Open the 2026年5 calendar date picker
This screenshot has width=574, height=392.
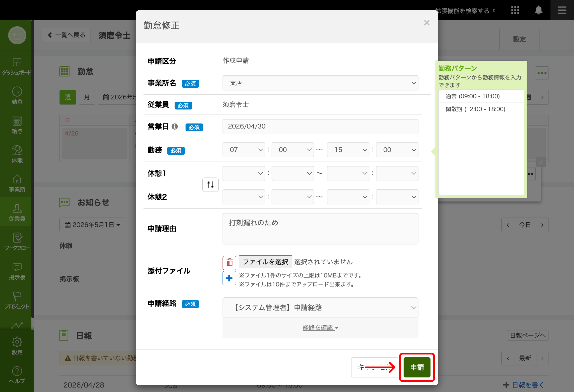pyautogui.click(x=117, y=97)
